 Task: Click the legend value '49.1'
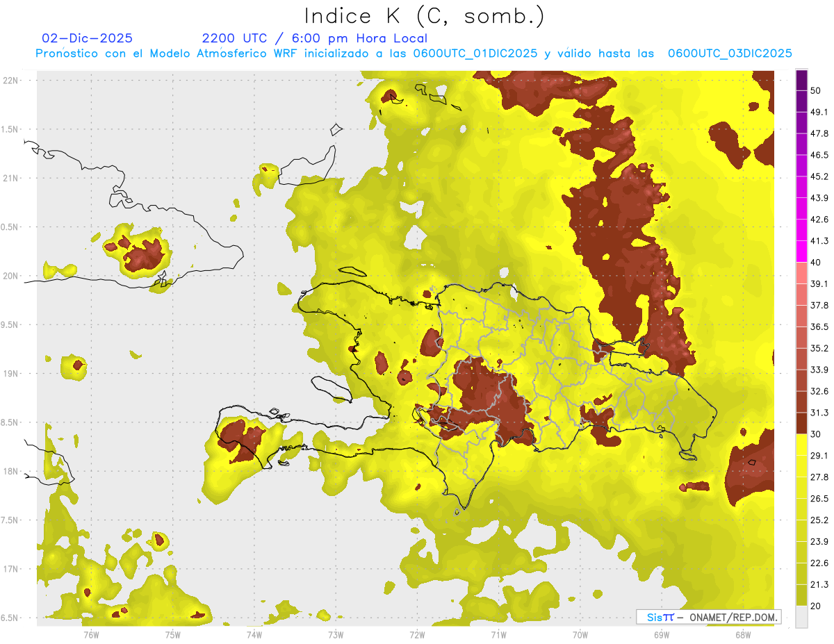[819, 112]
